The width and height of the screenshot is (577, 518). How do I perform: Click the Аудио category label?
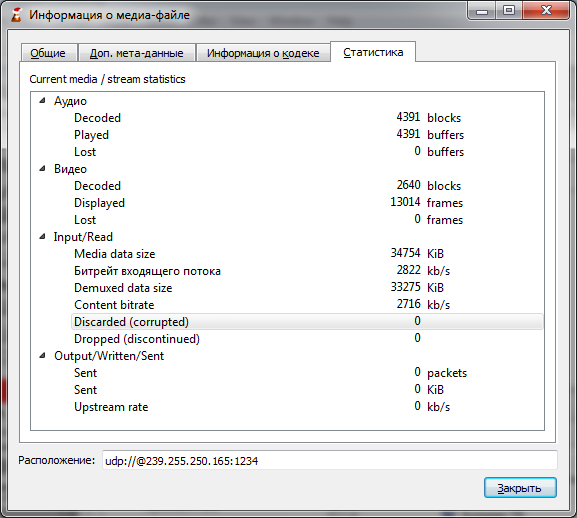pyautogui.click(x=70, y=101)
